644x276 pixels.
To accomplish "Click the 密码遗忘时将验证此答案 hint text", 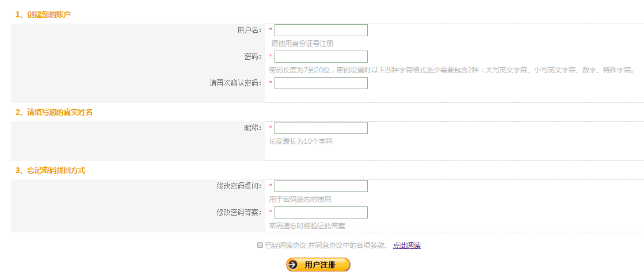I will coord(307,225).
